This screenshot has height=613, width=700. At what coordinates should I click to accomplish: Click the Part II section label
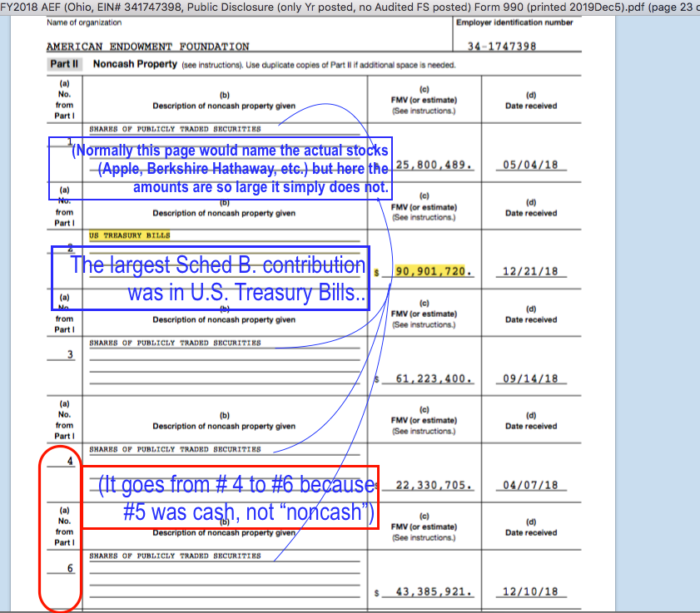tap(64, 64)
